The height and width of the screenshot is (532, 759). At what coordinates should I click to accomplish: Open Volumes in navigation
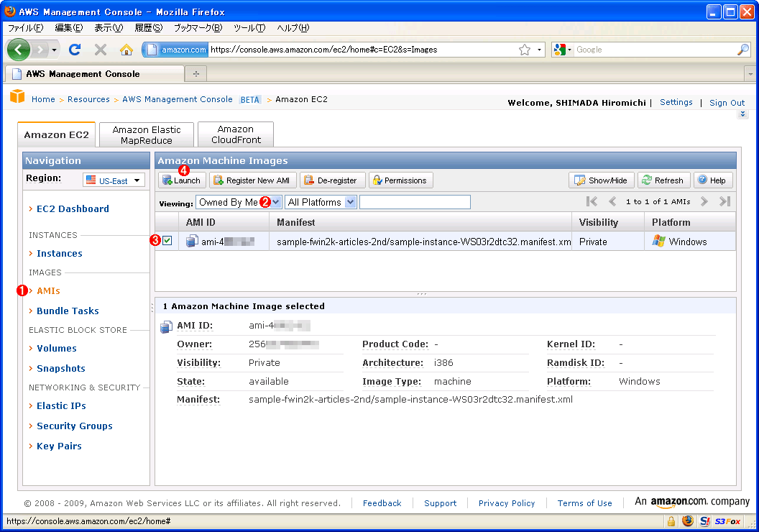point(57,348)
